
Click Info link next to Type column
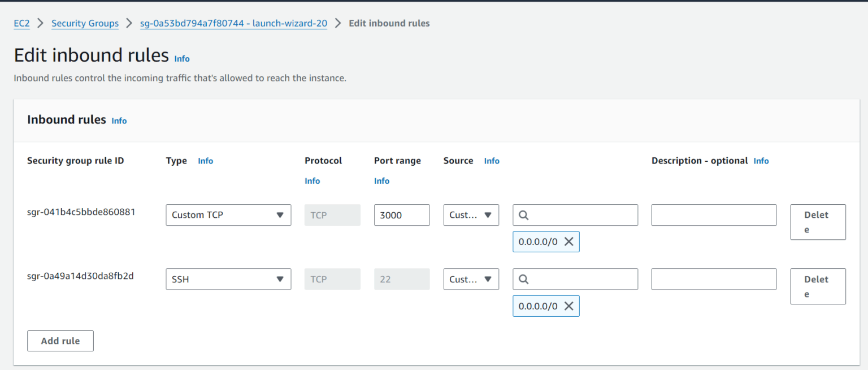(x=205, y=161)
